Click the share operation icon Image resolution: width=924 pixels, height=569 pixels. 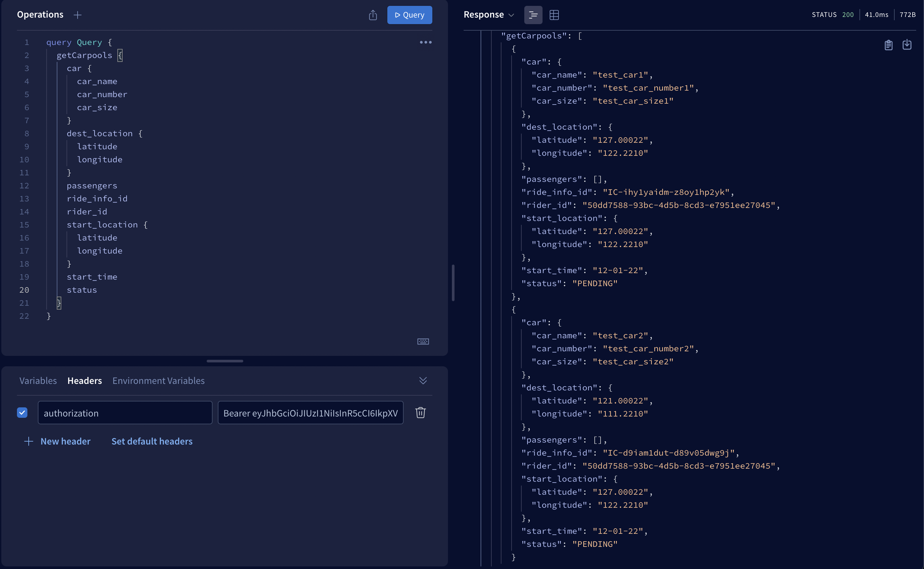point(373,15)
